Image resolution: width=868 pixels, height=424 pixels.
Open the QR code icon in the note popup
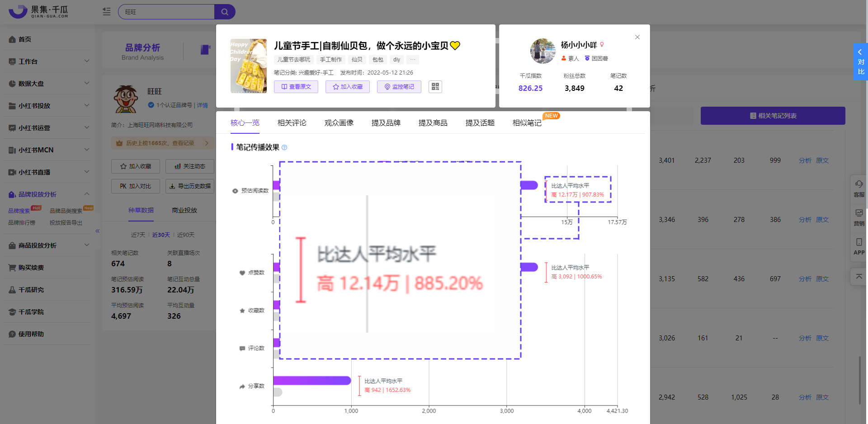point(435,86)
